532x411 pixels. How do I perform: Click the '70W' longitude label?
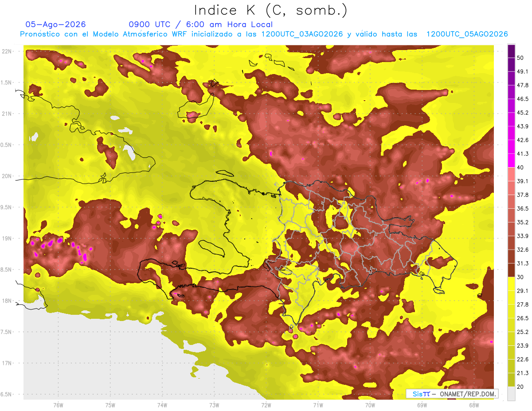click(370, 405)
